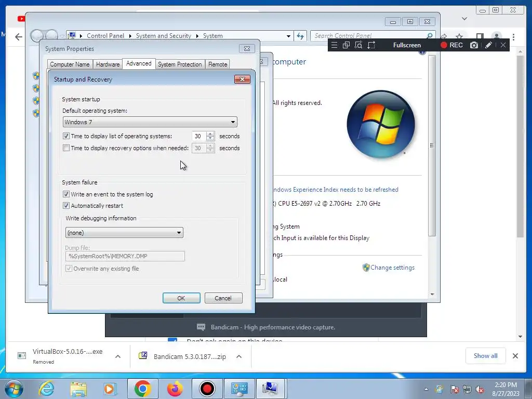
Task: Increase operating systems list time spinner
Action: (210, 134)
